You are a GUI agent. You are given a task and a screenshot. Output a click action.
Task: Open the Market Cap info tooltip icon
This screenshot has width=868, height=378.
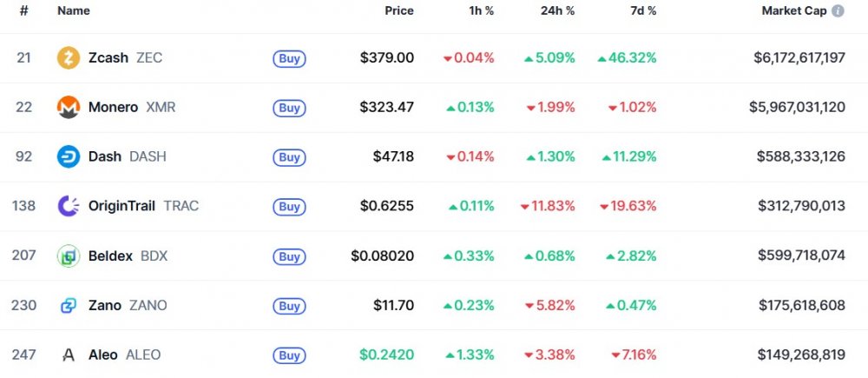coord(838,11)
